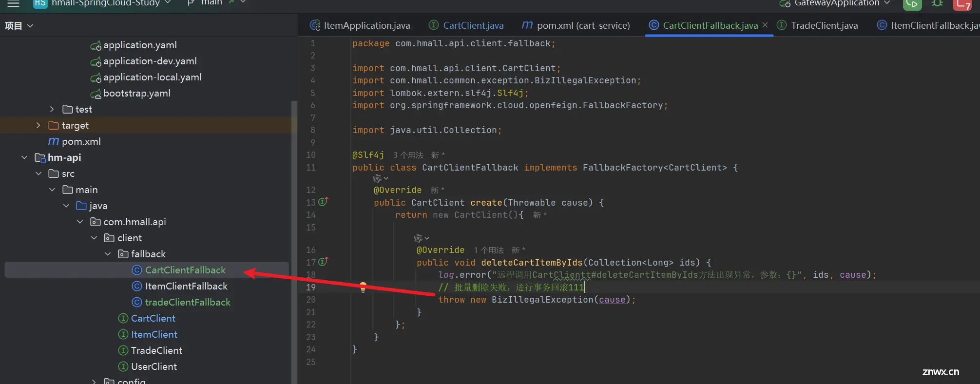Click the test folder icon
Viewport: 980px width, 384px height.
(x=68, y=109)
